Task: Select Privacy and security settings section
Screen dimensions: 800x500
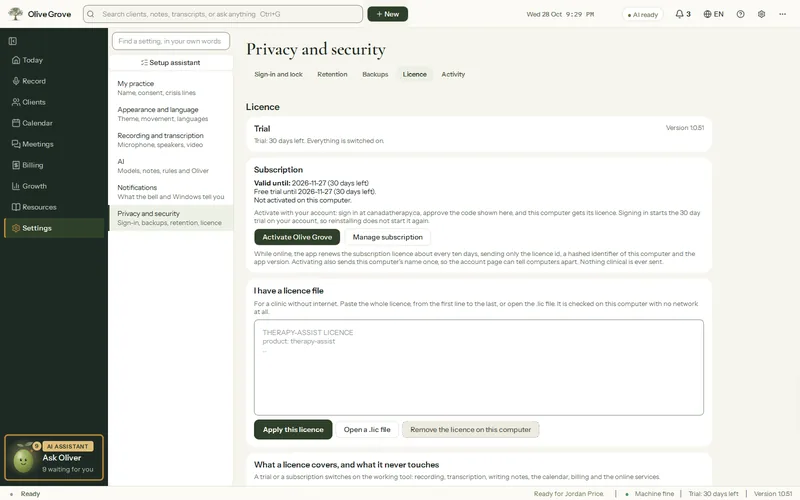Action: tap(171, 218)
